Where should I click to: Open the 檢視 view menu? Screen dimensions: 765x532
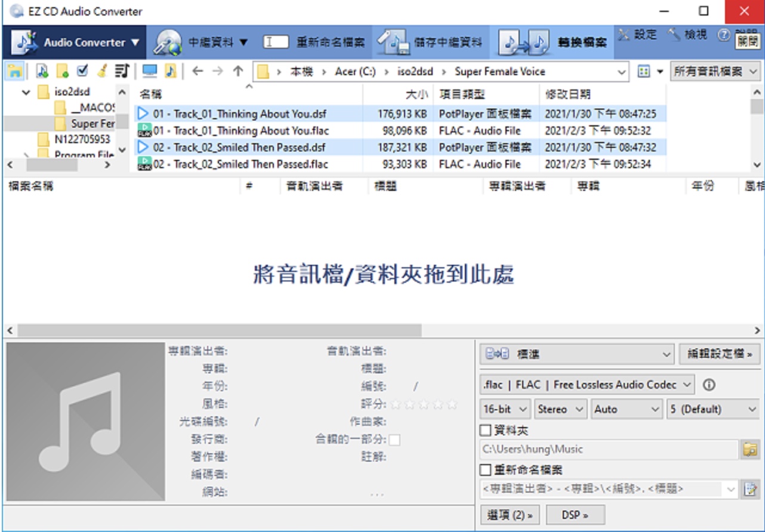(687, 35)
